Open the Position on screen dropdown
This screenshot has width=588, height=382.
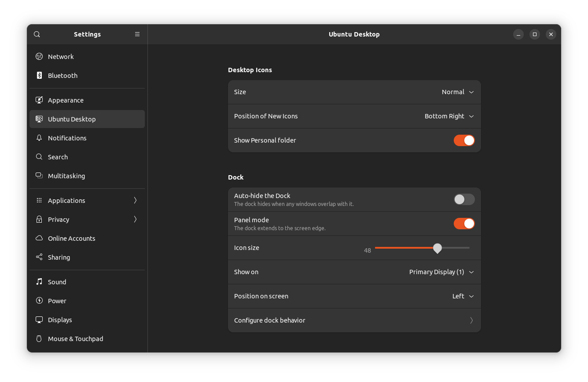coord(462,296)
